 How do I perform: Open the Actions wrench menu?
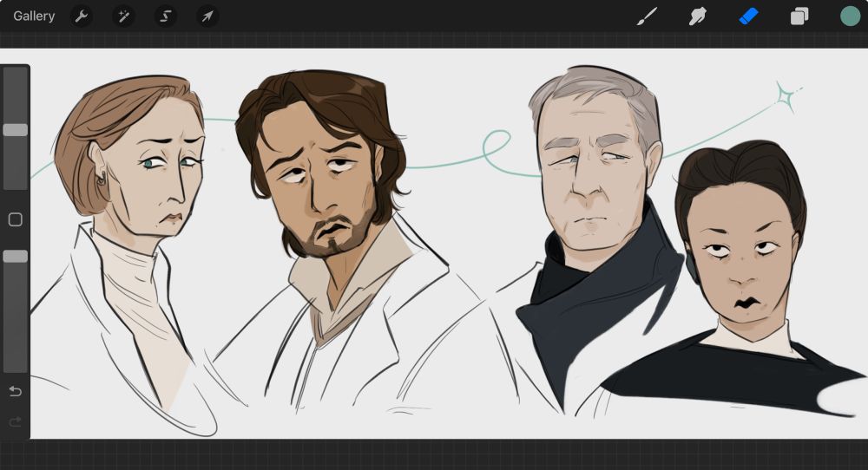[x=82, y=16]
